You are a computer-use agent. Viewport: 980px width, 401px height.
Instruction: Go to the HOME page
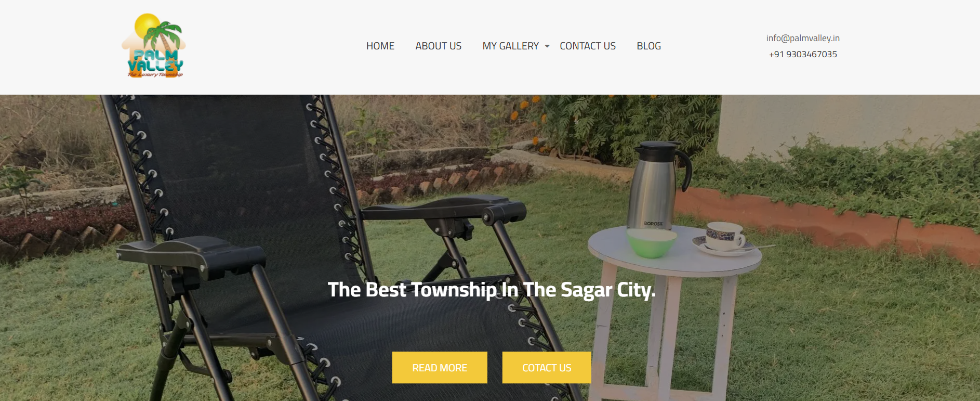380,46
